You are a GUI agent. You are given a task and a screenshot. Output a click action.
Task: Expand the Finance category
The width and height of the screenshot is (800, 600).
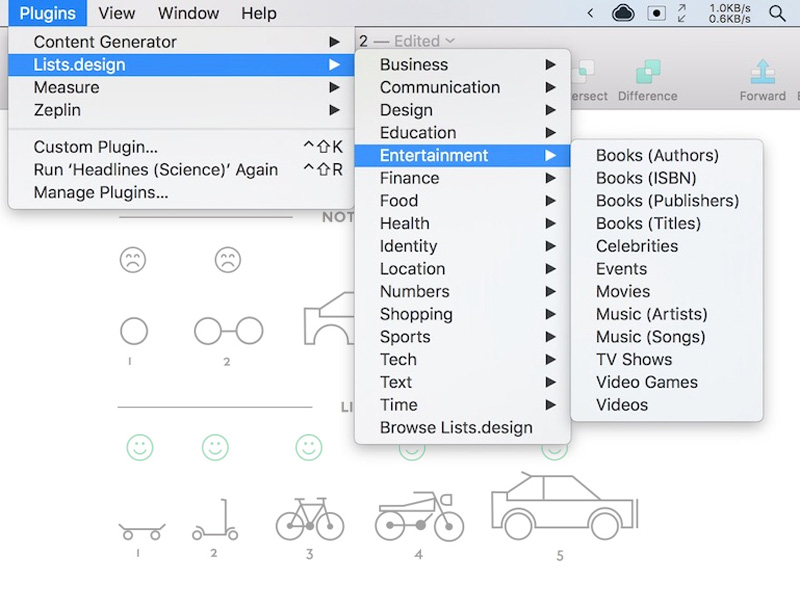[x=462, y=178]
